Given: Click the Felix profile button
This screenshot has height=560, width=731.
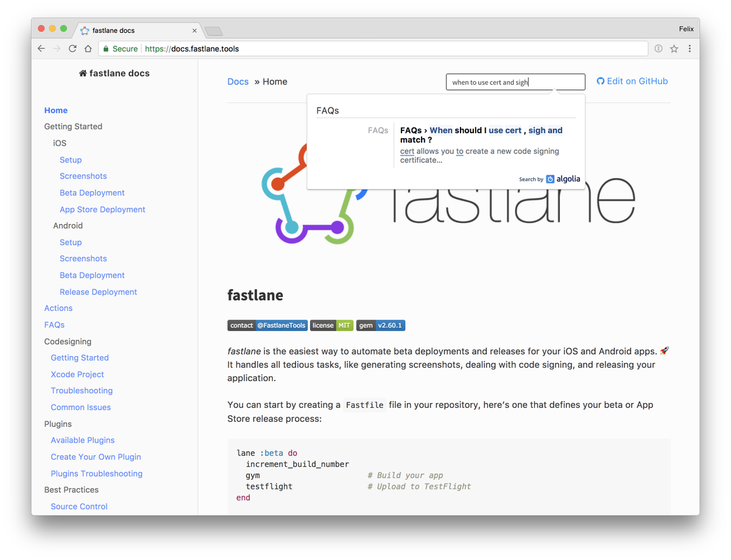Looking at the screenshot, I should point(686,29).
